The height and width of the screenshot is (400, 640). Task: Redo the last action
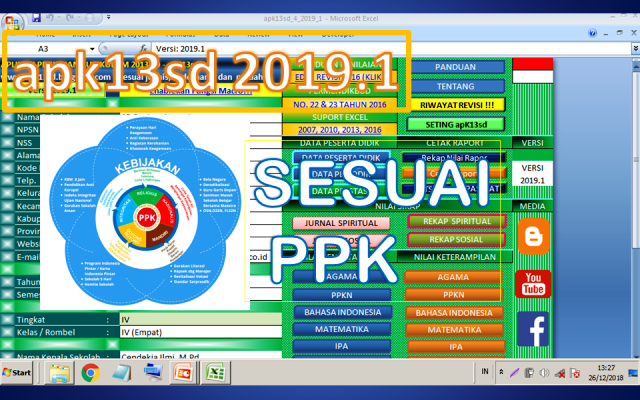[70, 18]
